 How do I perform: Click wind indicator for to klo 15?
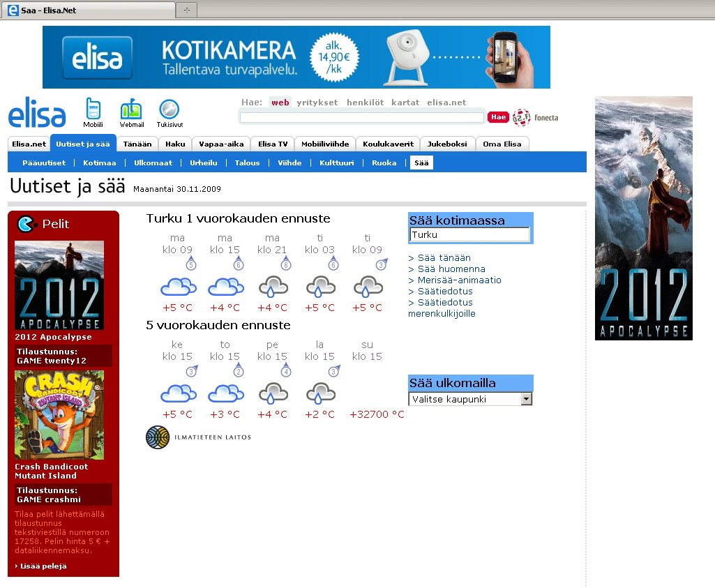pos(239,370)
